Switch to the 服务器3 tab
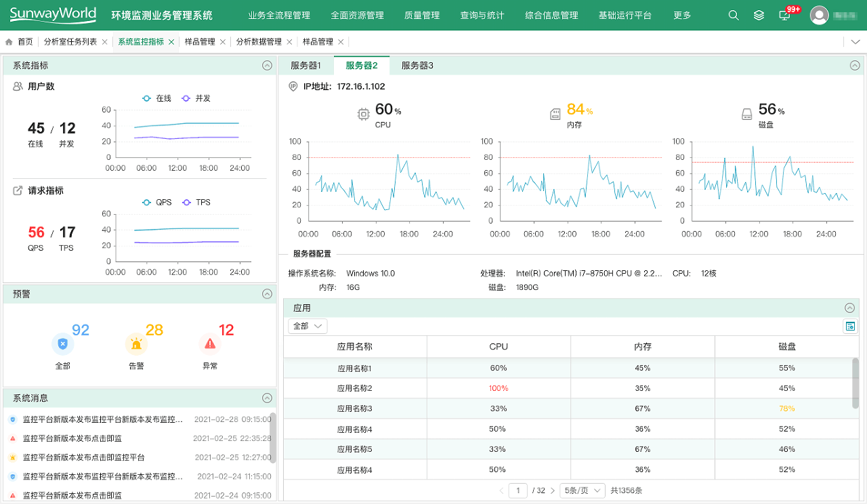The width and height of the screenshot is (867, 504). [417, 66]
